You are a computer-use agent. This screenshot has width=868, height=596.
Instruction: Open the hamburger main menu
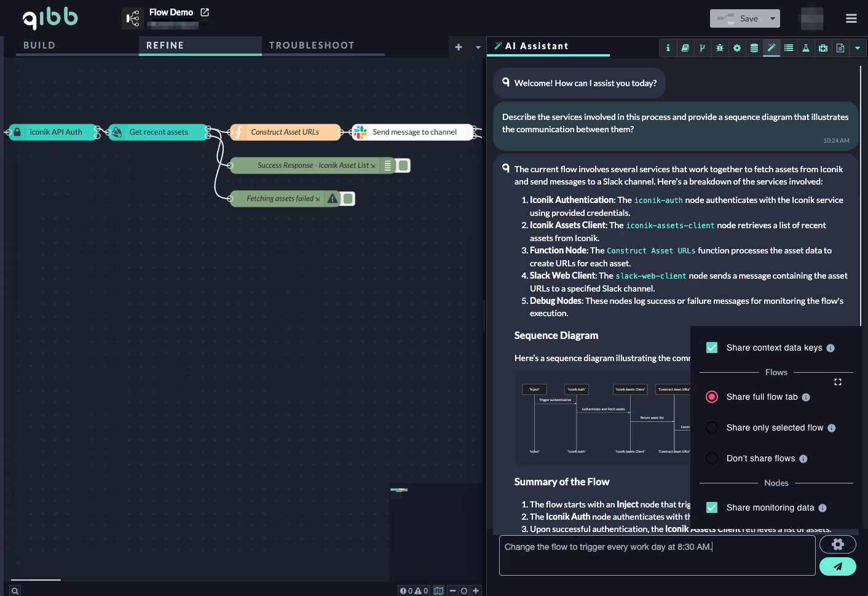pyautogui.click(x=851, y=18)
